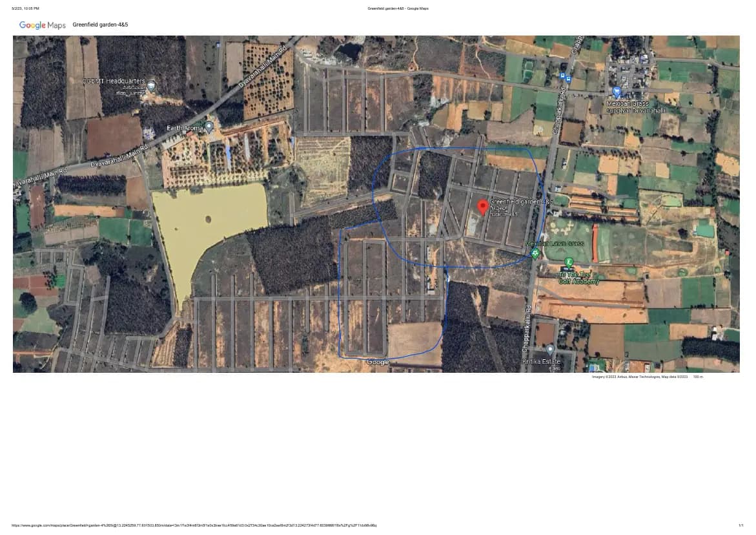Click the grey Kritika Estate pin icon
This screenshot has width=756, height=535.
(x=549, y=350)
